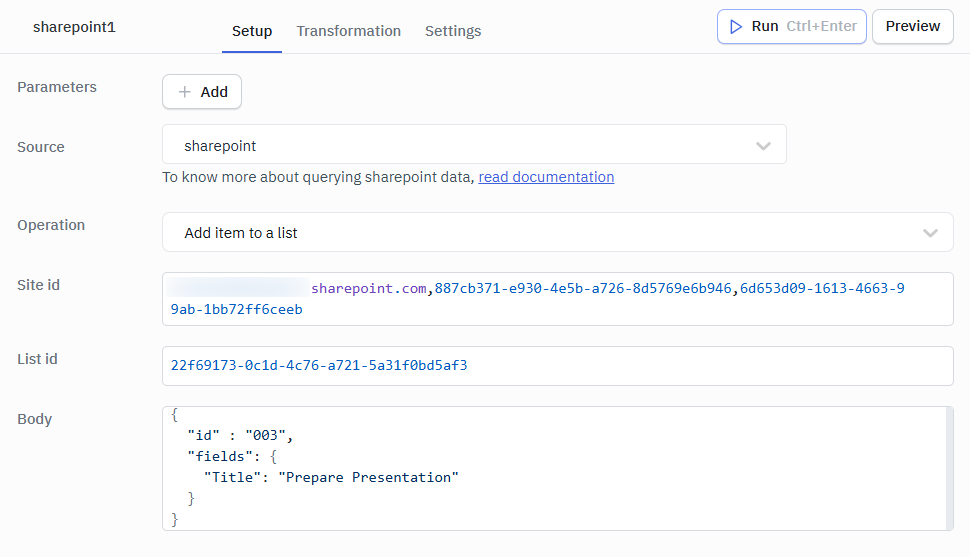The image size is (970, 557).
Task: Expand the Operation dropdown chevron
Action: click(930, 233)
